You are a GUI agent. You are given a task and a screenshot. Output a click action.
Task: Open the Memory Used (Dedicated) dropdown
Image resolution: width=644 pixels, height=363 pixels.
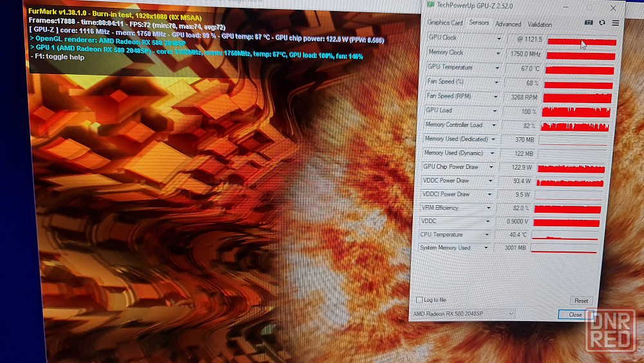493,139
